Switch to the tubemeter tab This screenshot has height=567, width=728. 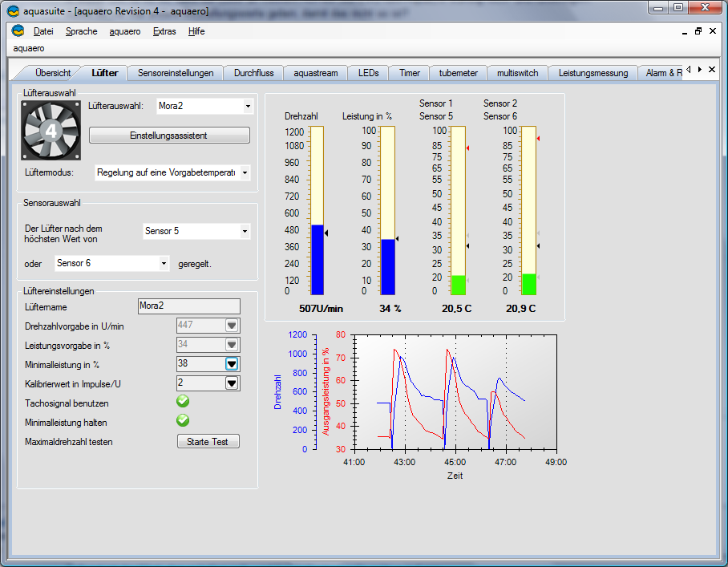coord(459,73)
